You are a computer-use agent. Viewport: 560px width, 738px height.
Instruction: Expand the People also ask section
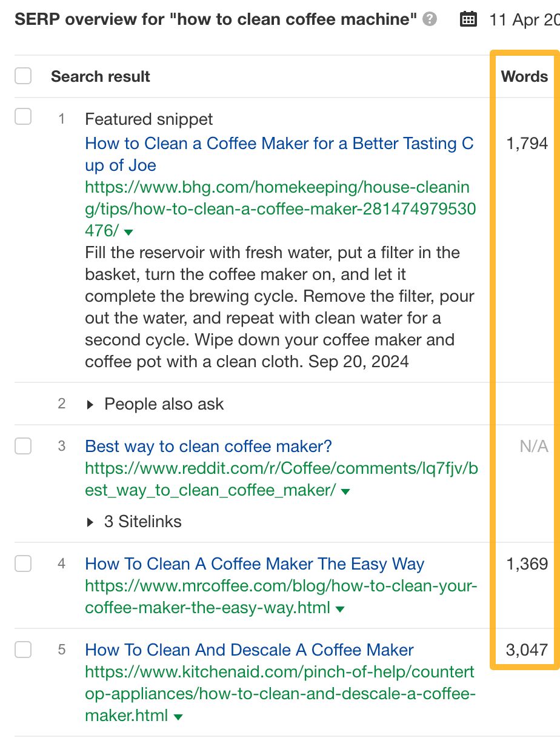[90, 404]
